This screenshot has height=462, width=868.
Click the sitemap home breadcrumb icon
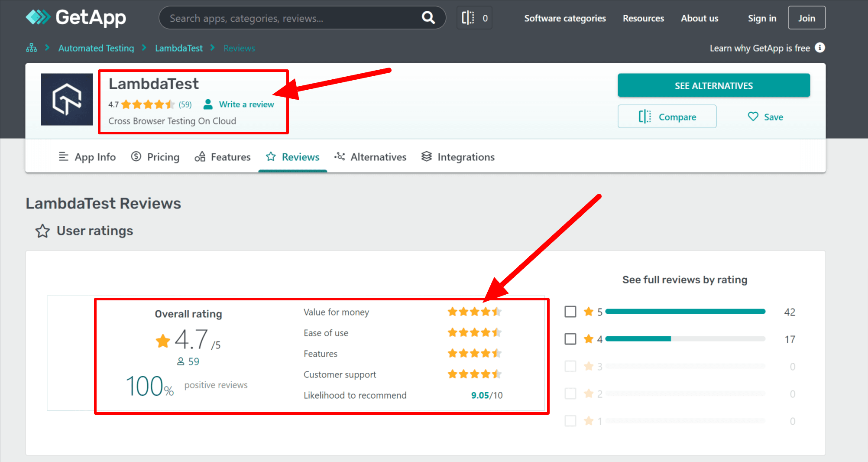coord(32,48)
